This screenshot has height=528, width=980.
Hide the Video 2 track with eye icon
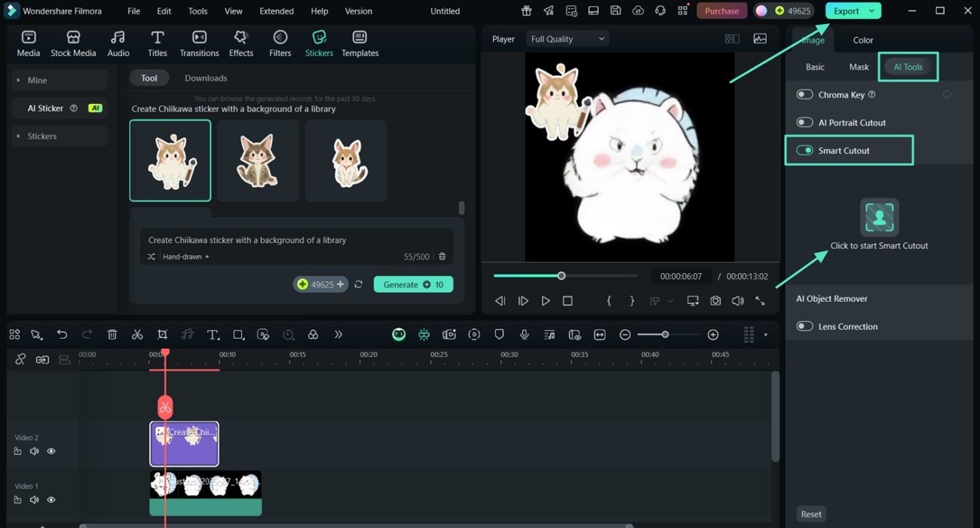(x=51, y=451)
